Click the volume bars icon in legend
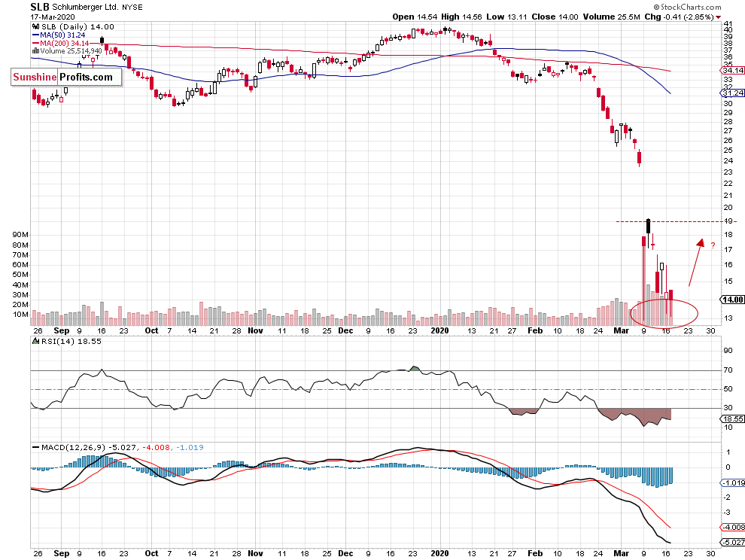Image resolution: width=745 pixels, height=560 pixels. pos(35,51)
